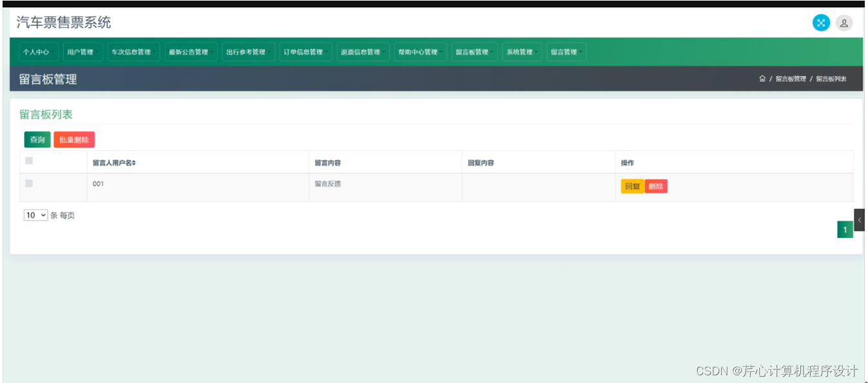Open the 系统管理 menu

click(x=522, y=52)
